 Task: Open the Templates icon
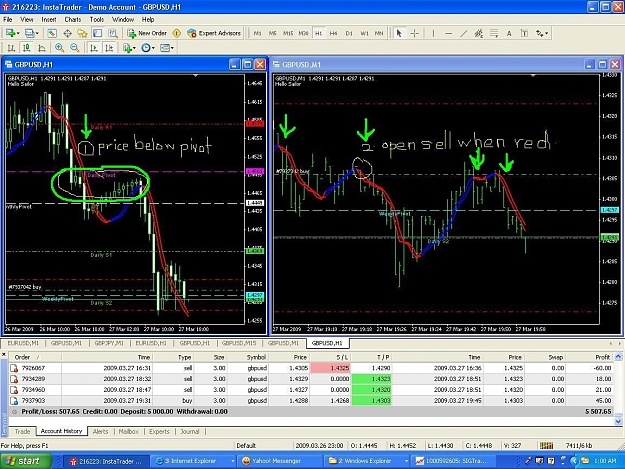point(165,48)
